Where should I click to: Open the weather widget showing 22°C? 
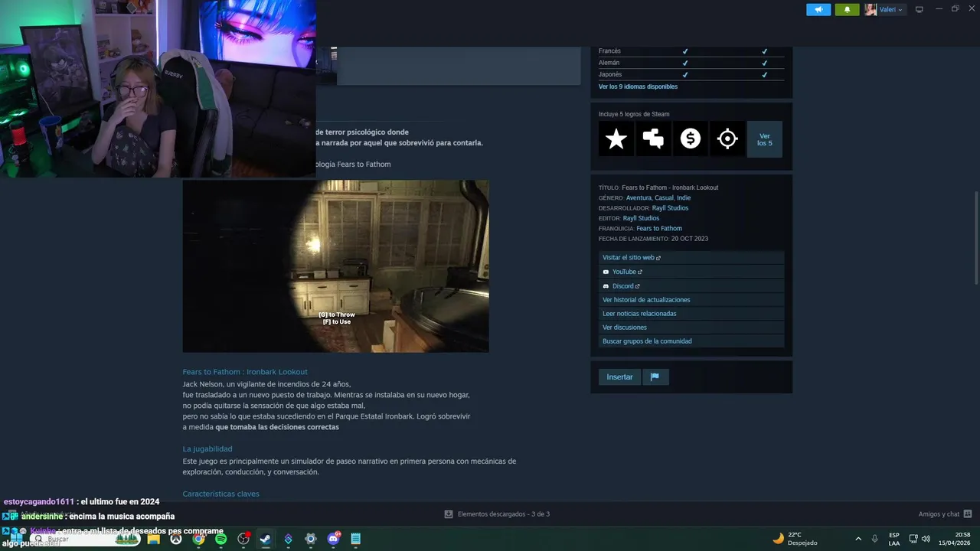click(x=795, y=539)
